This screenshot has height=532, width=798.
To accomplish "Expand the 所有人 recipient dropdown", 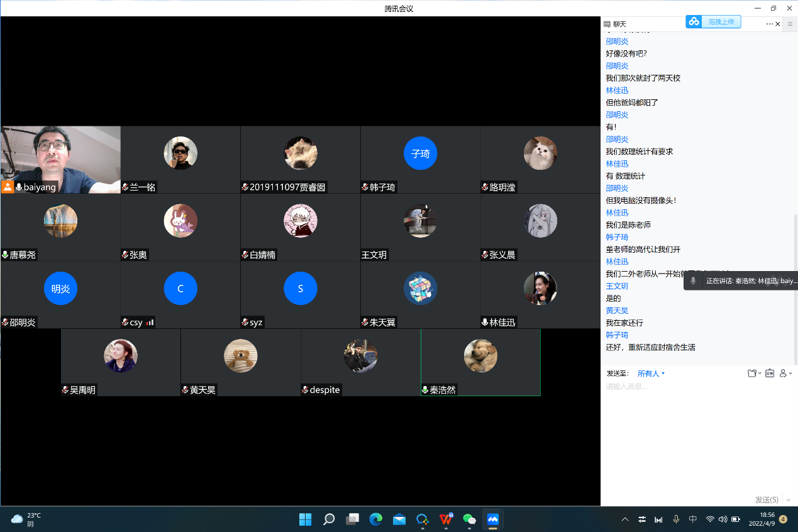I will [651, 374].
